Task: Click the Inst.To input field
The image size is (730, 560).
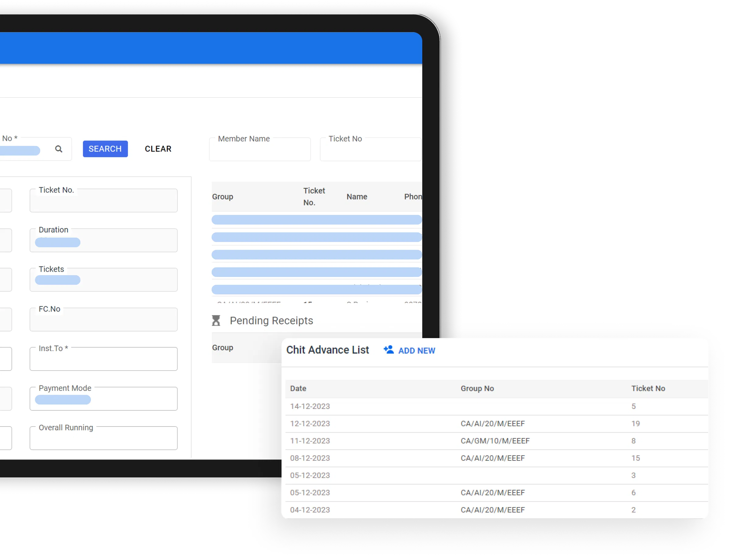Action: click(103, 358)
